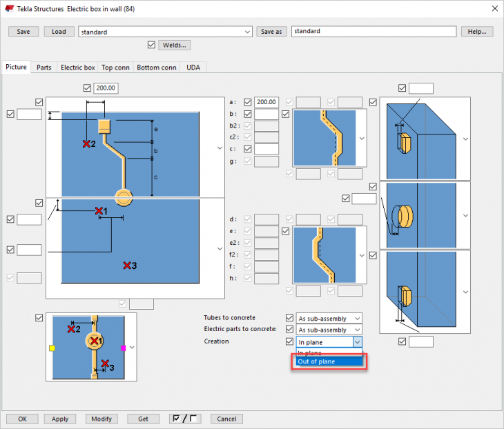Click the magenta square handle in bottom-left preview
The height and width of the screenshot is (429, 504).
(123, 348)
